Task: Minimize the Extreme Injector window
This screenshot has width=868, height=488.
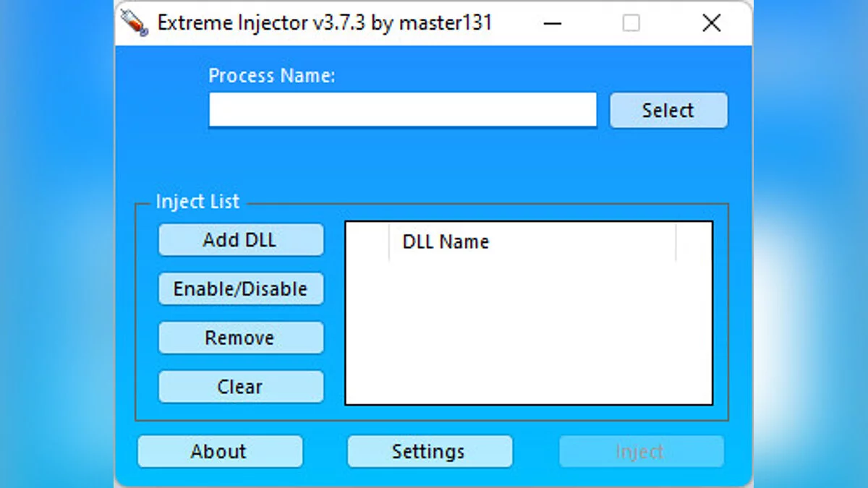Action: [553, 23]
